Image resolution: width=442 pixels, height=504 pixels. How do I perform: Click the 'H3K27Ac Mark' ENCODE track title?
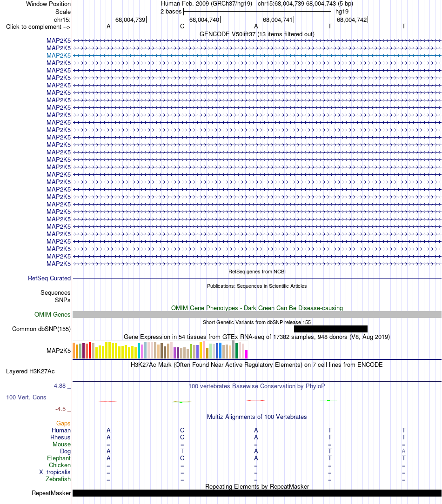click(257, 365)
